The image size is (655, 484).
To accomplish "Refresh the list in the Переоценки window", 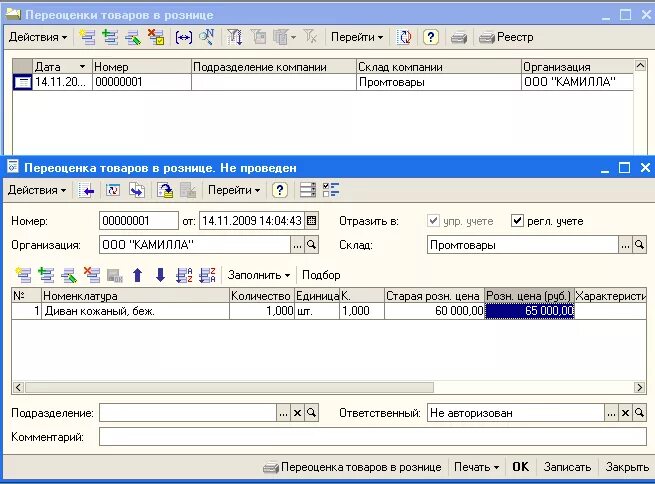I will pyautogui.click(x=404, y=37).
